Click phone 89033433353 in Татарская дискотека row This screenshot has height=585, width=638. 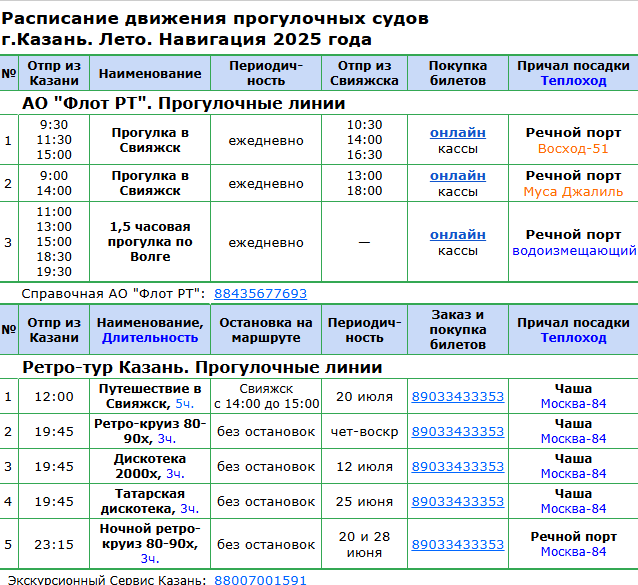click(x=458, y=502)
